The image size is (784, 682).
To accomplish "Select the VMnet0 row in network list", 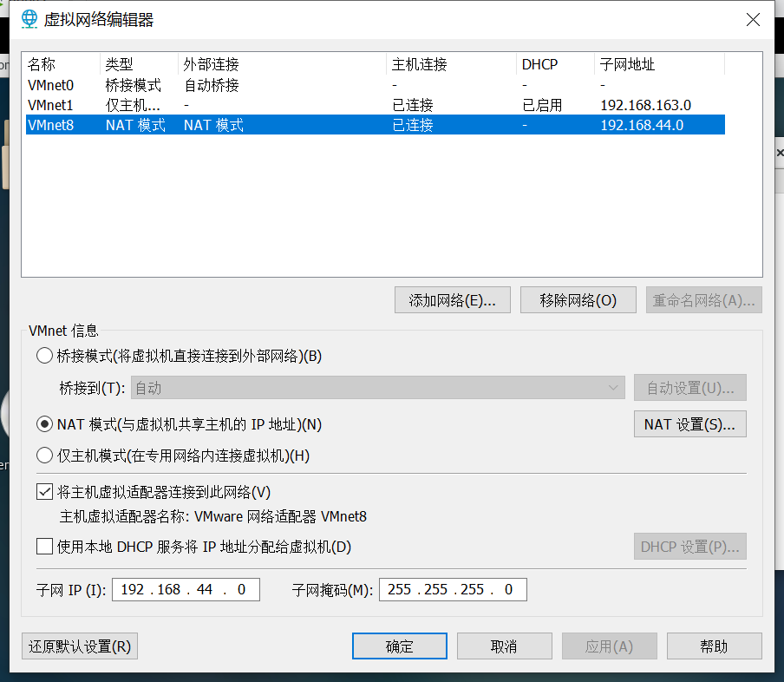I will point(52,85).
